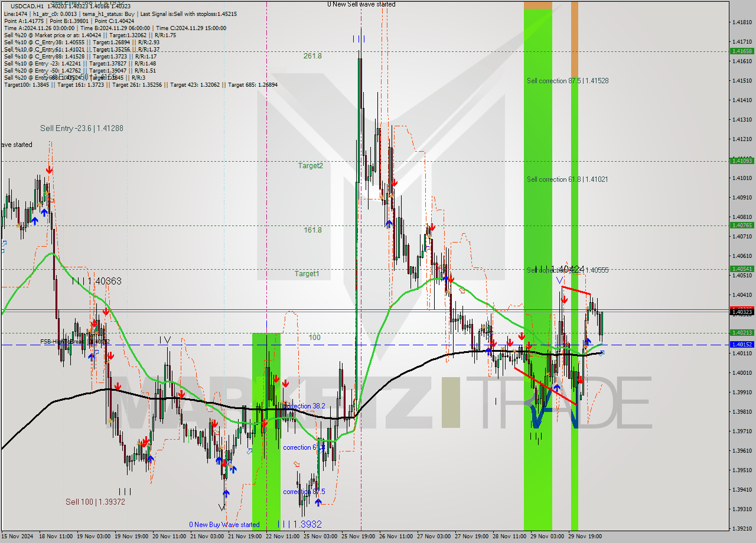Click the 'Point A:1.41775' info line

pyautogui.click(x=69, y=21)
